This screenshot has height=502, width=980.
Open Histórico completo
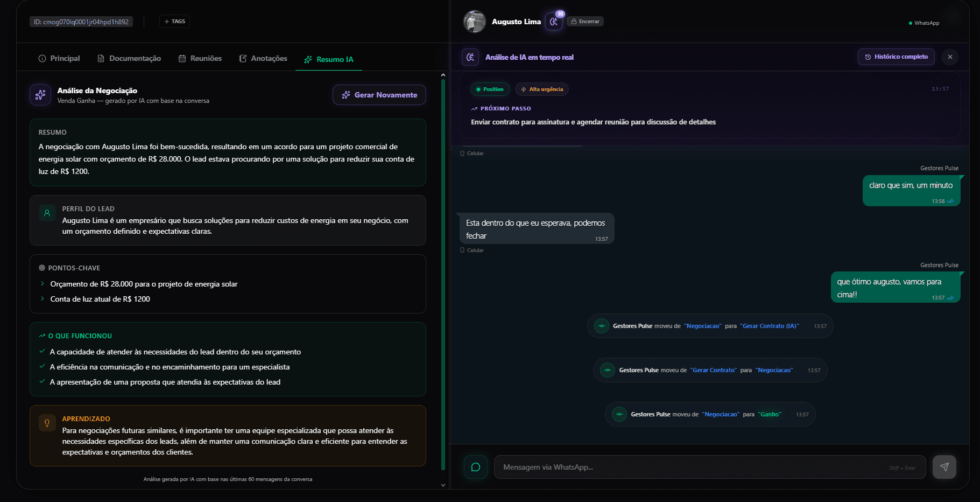pos(897,57)
